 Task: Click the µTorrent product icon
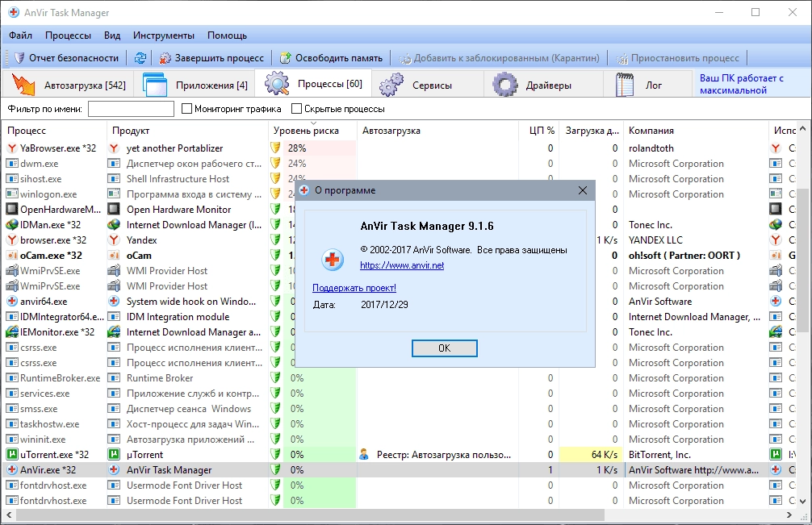[x=114, y=455]
